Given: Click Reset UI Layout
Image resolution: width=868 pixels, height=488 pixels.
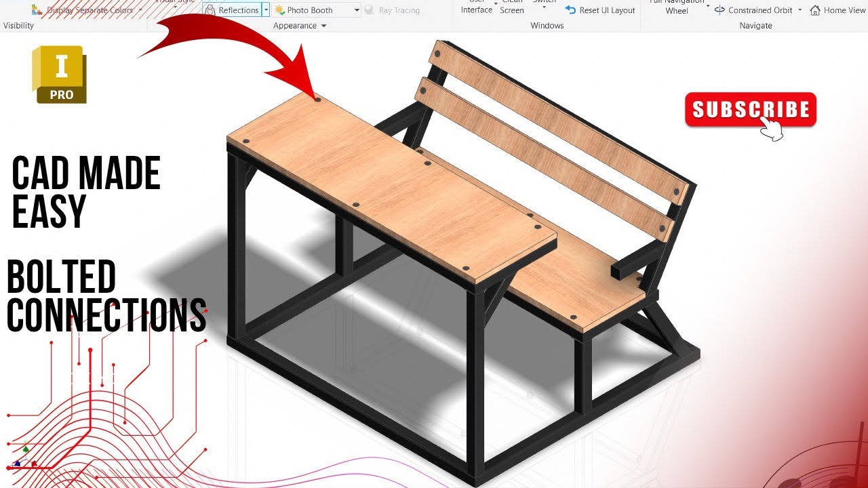Looking at the screenshot, I should (x=600, y=10).
